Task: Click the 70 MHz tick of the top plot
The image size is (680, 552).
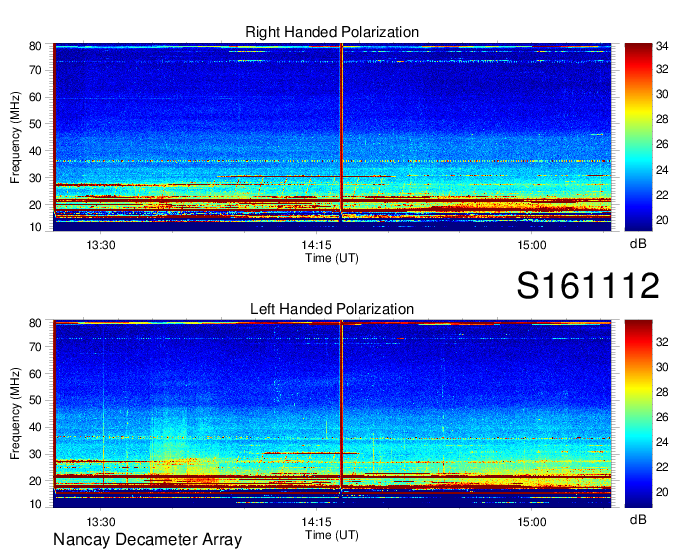Action: click(35, 70)
